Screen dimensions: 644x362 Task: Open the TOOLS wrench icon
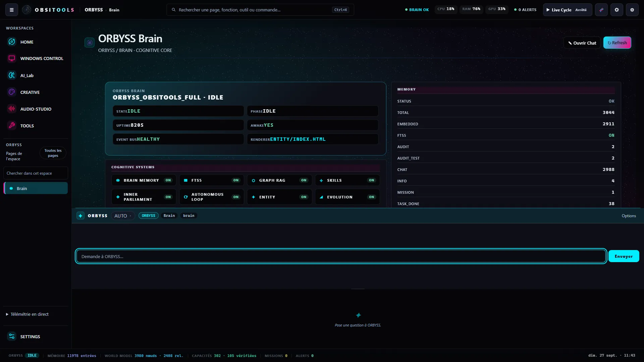tap(12, 126)
